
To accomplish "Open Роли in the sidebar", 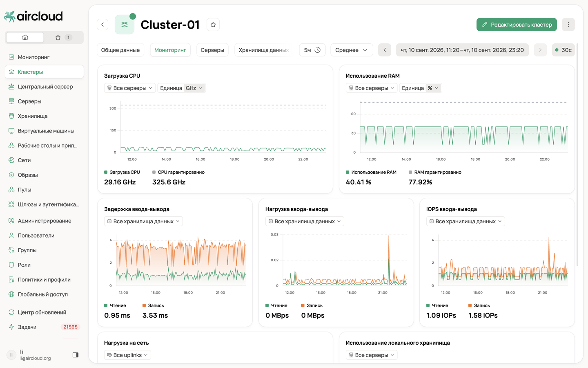I will tap(44, 265).
